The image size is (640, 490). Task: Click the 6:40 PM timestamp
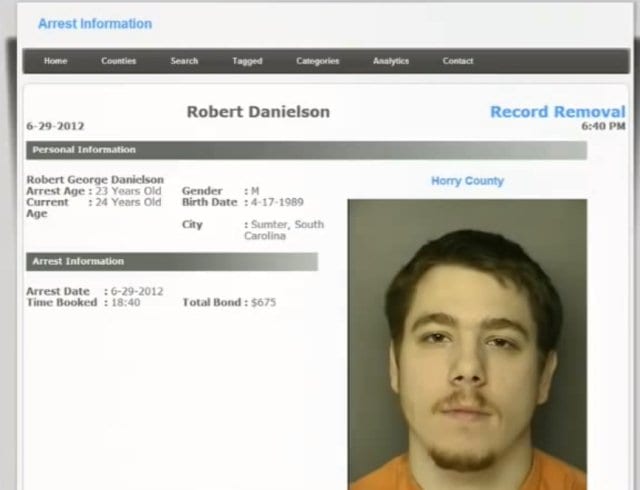pos(603,126)
